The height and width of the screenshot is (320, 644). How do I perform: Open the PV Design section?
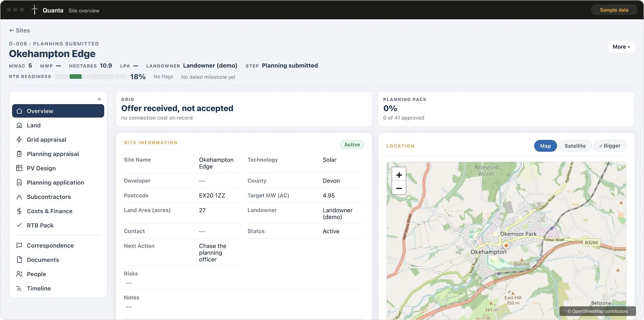pos(58,168)
